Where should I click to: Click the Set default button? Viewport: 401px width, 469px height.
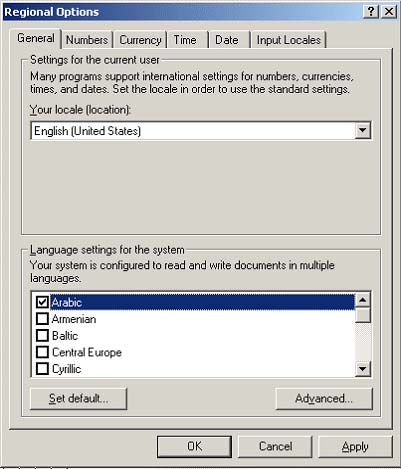tap(79, 398)
